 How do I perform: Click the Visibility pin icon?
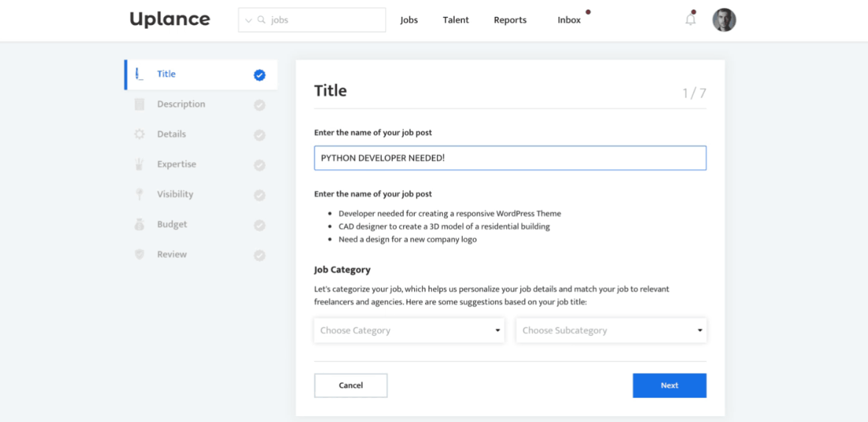[x=140, y=195]
